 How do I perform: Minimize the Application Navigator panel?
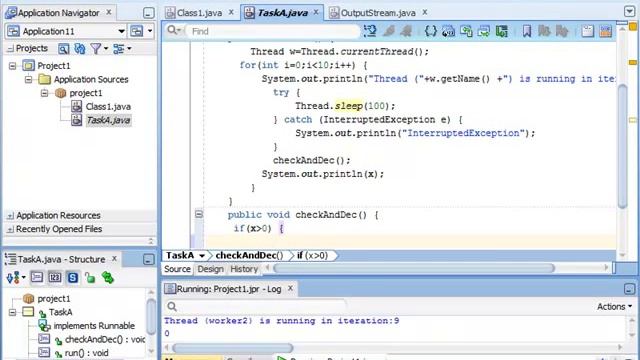149,13
